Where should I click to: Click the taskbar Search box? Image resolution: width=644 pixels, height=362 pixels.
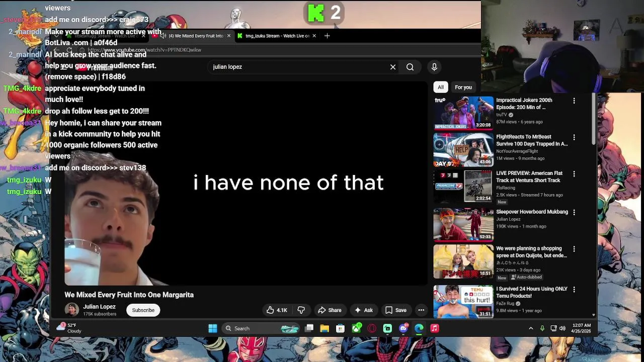[x=262, y=328]
